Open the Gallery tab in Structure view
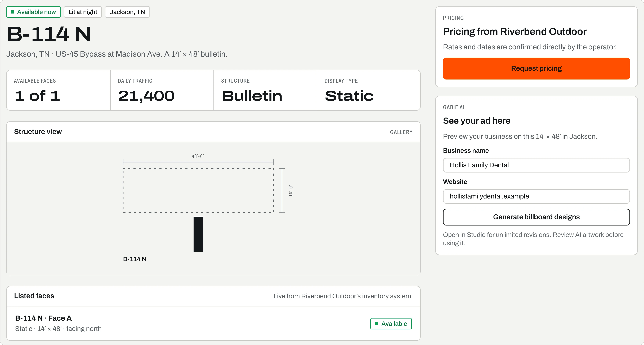Image resolution: width=644 pixels, height=345 pixels. (401, 132)
